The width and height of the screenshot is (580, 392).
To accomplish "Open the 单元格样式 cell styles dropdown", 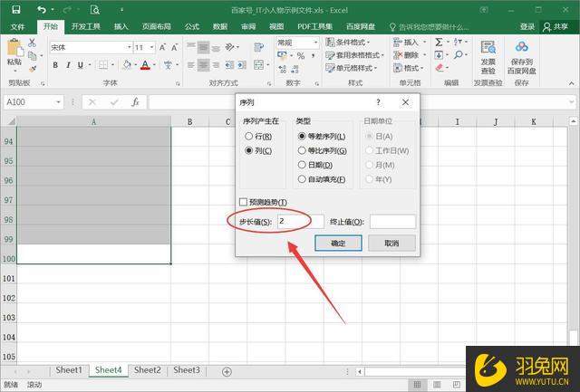I will [351, 68].
